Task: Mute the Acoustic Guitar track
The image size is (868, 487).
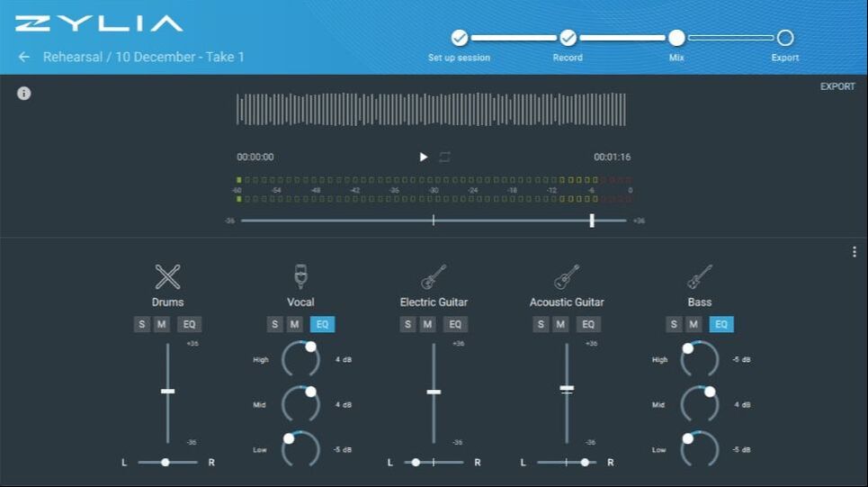Action: pos(560,324)
